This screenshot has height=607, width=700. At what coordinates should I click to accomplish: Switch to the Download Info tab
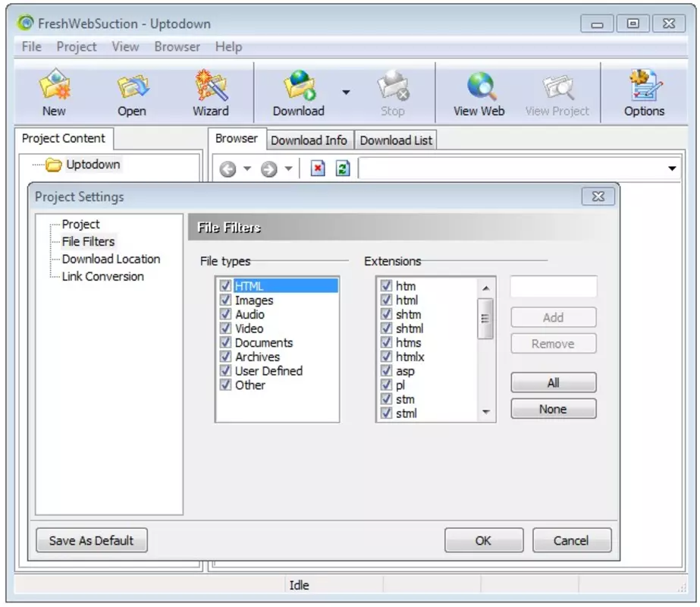[x=309, y=140]
